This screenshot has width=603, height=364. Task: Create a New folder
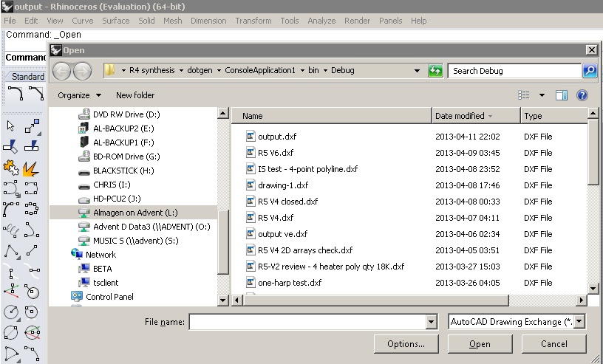[x=135, y=95]
